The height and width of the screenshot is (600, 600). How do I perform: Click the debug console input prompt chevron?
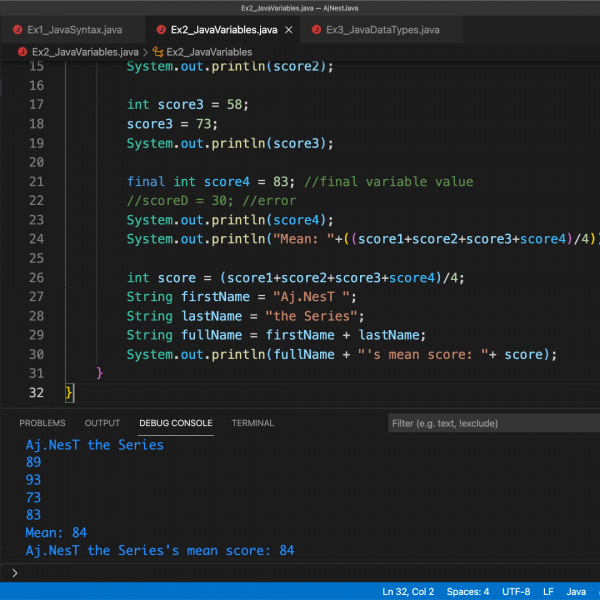pos(14,573)
